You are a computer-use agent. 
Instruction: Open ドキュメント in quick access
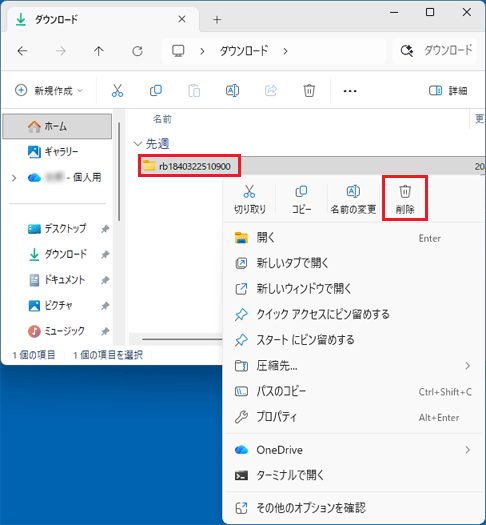click(x=57, y=280)
